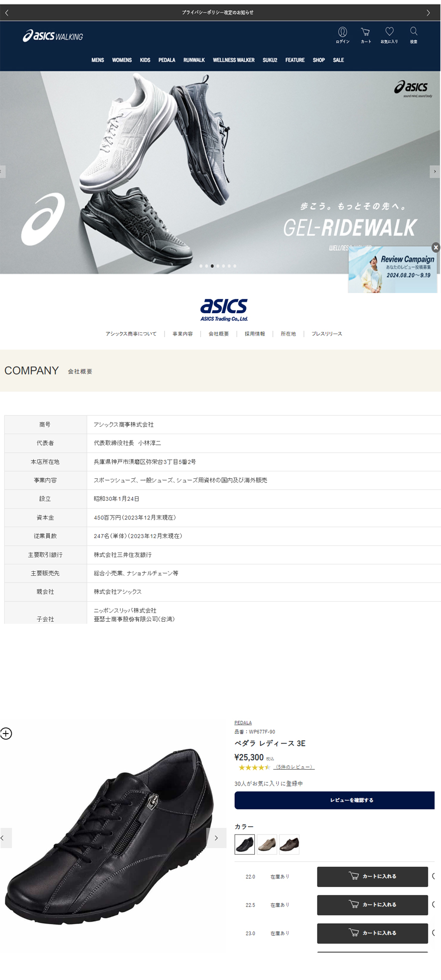Open アシックス商事について link

[x=131, y=334]
